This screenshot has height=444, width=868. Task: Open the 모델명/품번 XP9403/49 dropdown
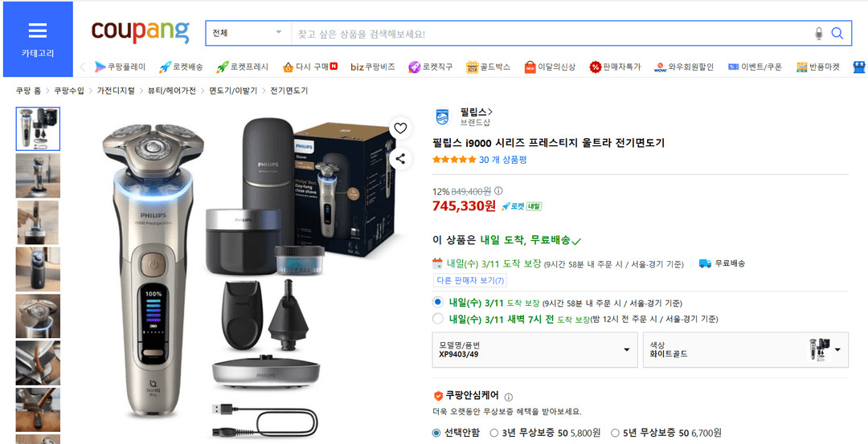coord(534,349)
